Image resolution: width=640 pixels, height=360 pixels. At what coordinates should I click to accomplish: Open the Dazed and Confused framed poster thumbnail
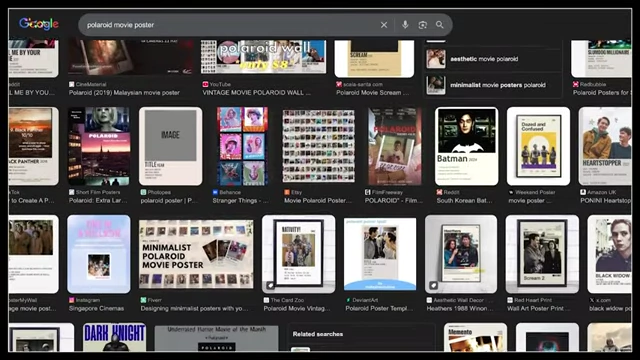pyautogui.click(x=538, y=146)
